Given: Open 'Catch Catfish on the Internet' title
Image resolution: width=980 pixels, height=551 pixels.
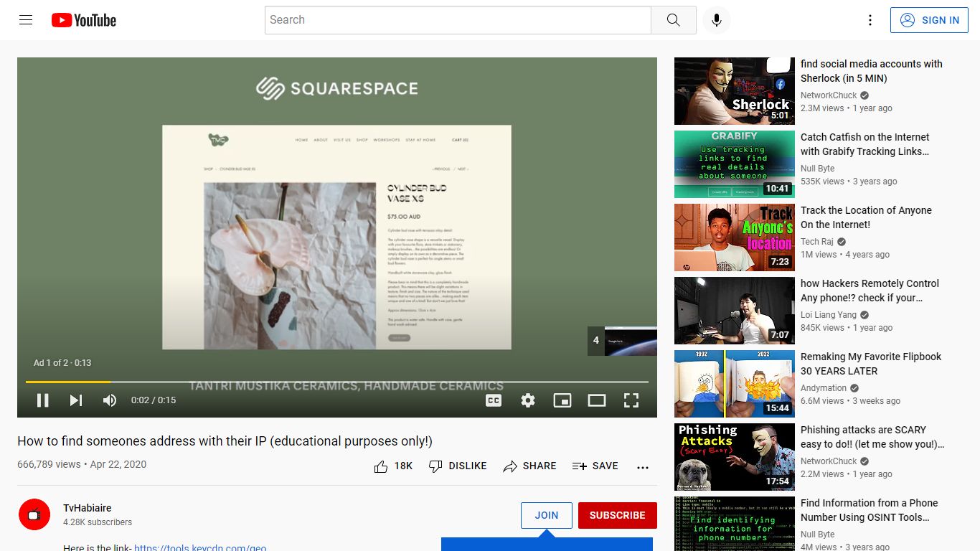Looking at the screenshot, I should click(865, 144).
